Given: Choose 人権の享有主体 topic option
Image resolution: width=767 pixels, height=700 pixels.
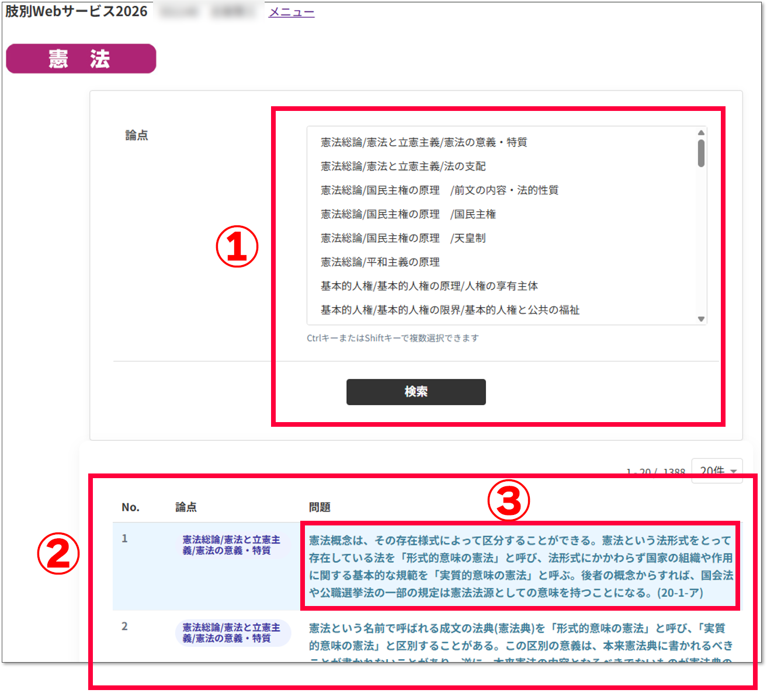Looking at the screenshot, I should point(429,286).
